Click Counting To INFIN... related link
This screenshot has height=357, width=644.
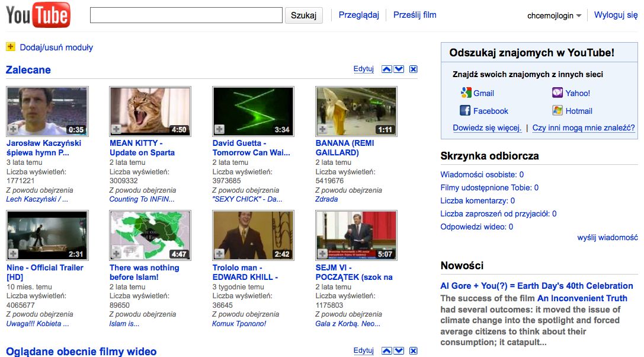[142, 199]
